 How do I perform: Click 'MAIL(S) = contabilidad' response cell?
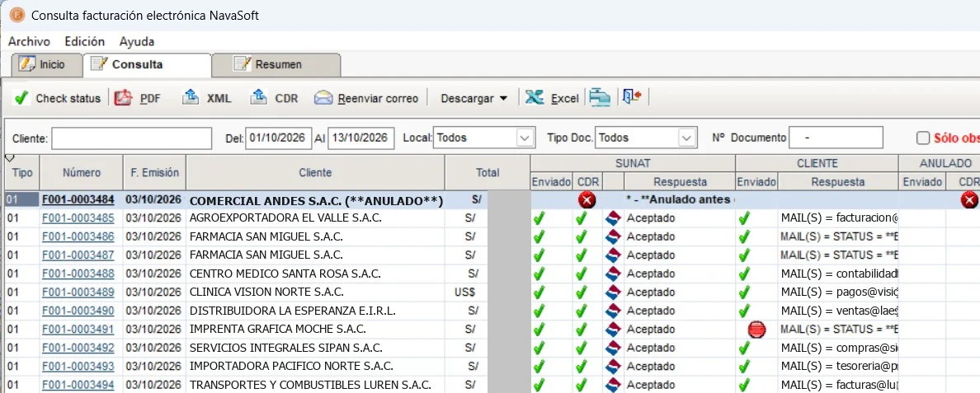pos(839,274)
